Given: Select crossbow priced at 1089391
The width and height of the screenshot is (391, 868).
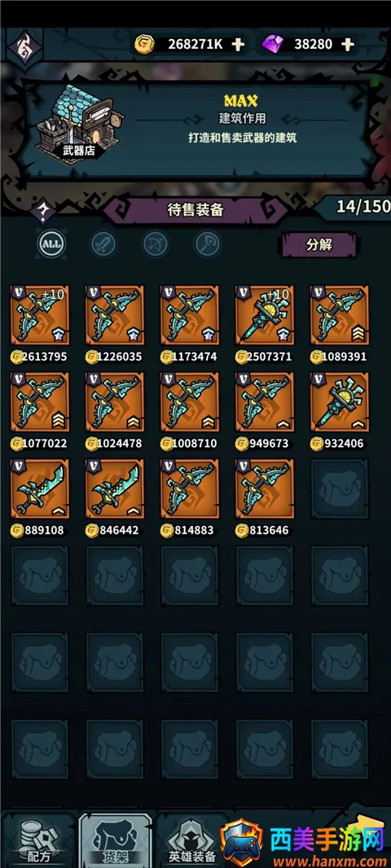Looking at the screenshot, I should [x=340, y=315].
